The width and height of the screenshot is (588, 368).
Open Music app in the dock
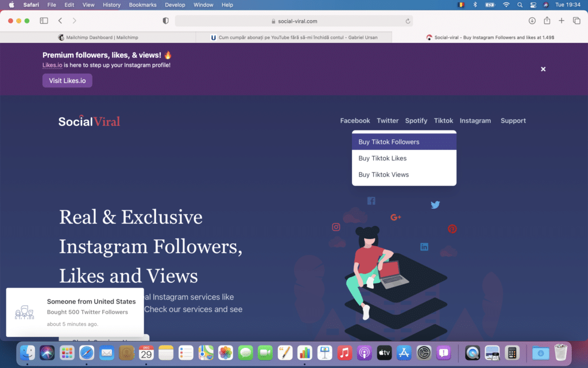(x=345, y=353)
